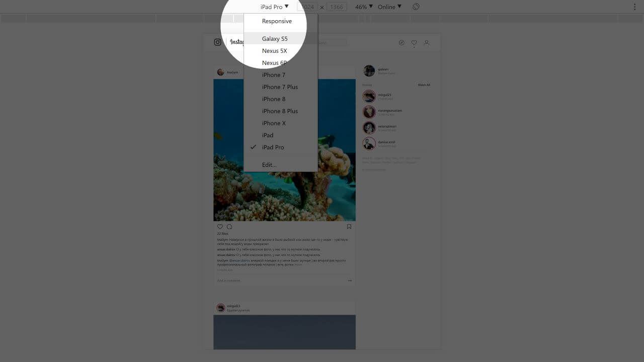644x362 pixels.
Task: Select iPhone 7 from device list
Action: point(281,75)
